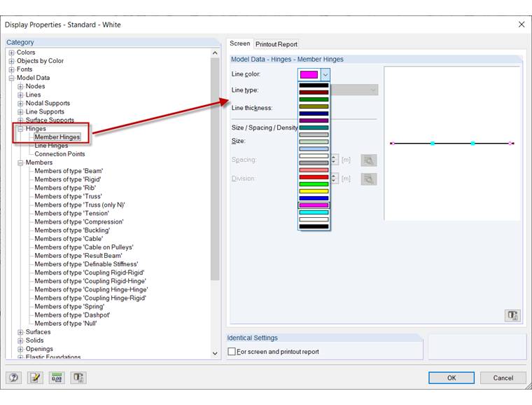Select Members of type 'Cable on Pulleys'

coord(84,247)
